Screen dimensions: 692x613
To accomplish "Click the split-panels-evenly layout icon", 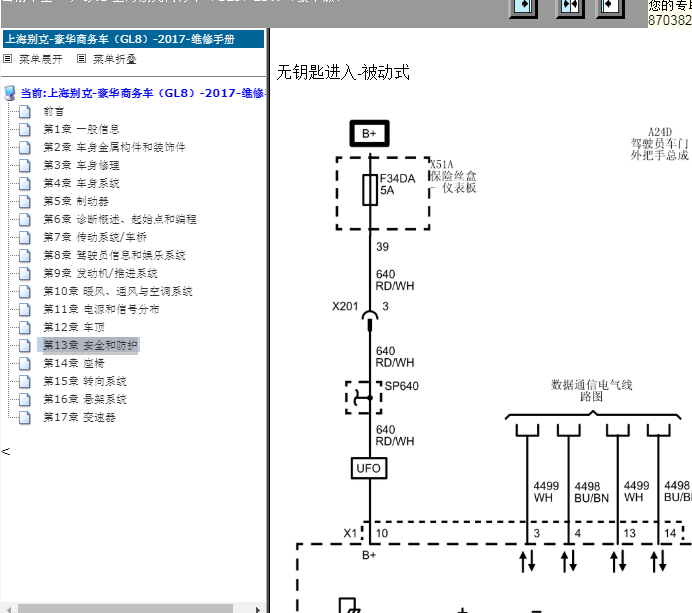I will [569, 7].
